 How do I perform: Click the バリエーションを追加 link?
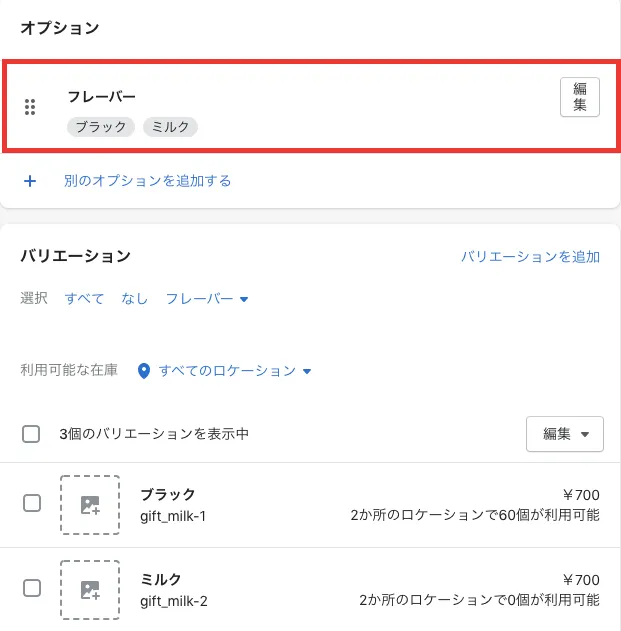pos(530,257)
